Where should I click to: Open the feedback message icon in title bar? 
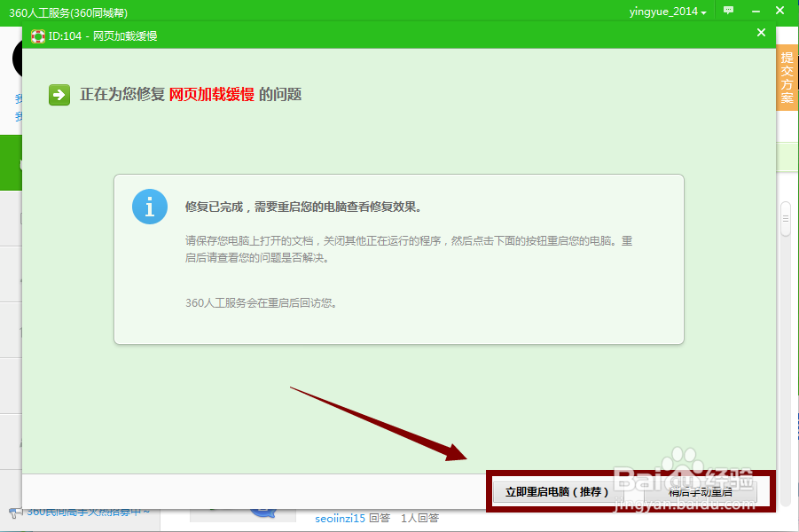point(729,10)
